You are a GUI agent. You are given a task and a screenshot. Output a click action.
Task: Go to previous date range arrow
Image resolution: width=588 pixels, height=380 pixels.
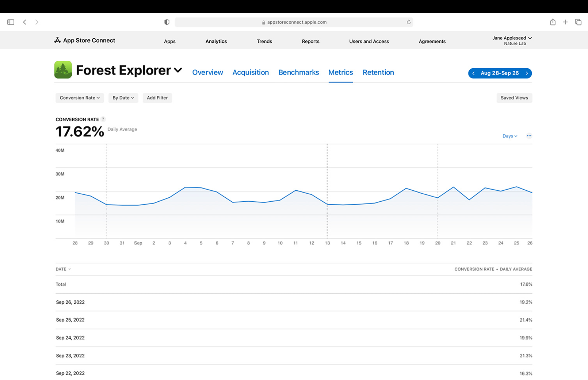474,73
